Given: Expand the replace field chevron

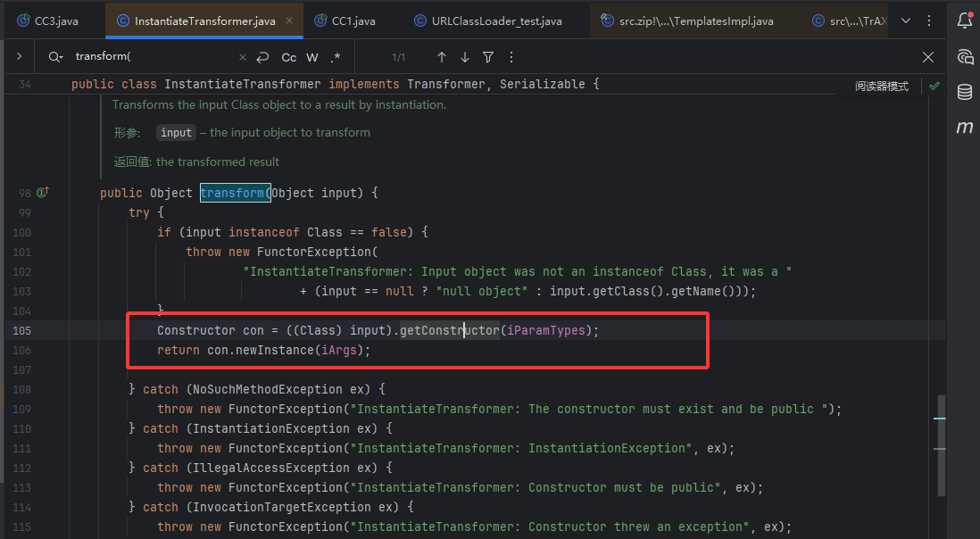Looking at the screenshot, I should [19, 57].
